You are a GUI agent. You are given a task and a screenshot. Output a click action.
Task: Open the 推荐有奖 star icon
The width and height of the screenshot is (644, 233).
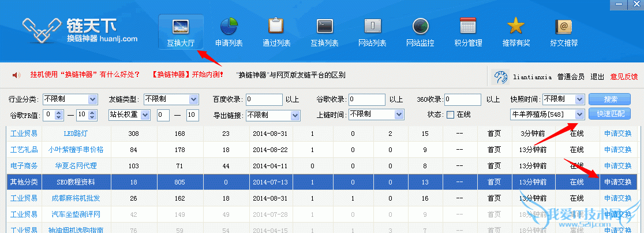pos(516,27)
